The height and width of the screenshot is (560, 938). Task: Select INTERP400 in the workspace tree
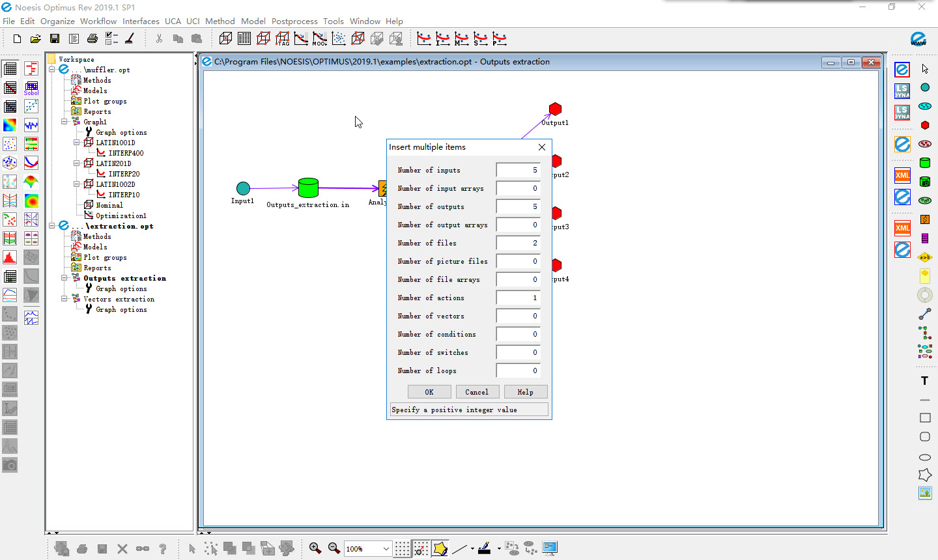pyautogui.click(x=126, y=153)
